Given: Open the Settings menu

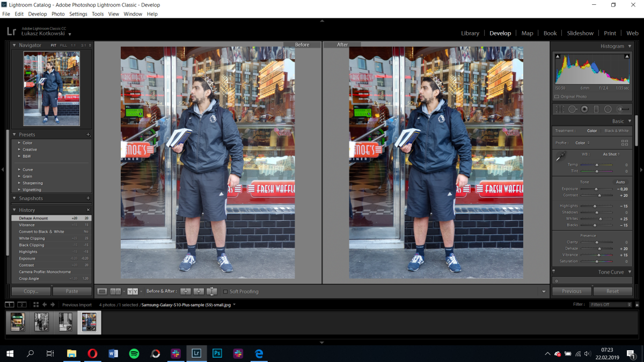Looking at the screenshot, I should pos(78,14).
